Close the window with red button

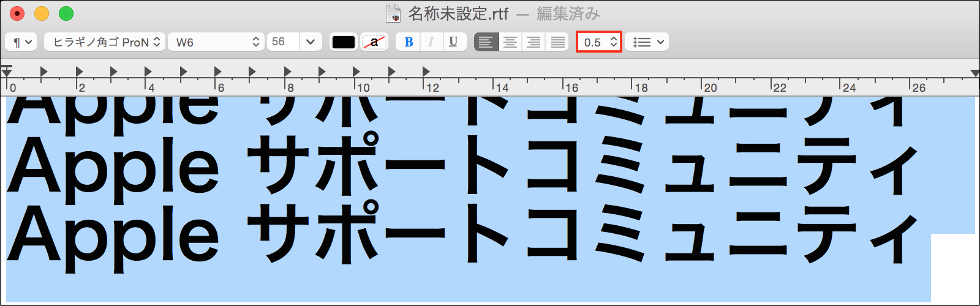pos(17,13)
